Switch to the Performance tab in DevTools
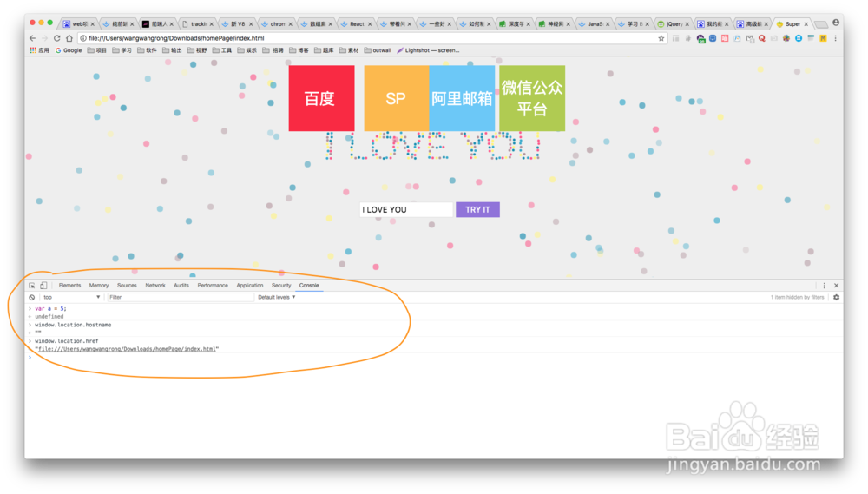This screenshot has width=868, height=494. click(213, 286)
